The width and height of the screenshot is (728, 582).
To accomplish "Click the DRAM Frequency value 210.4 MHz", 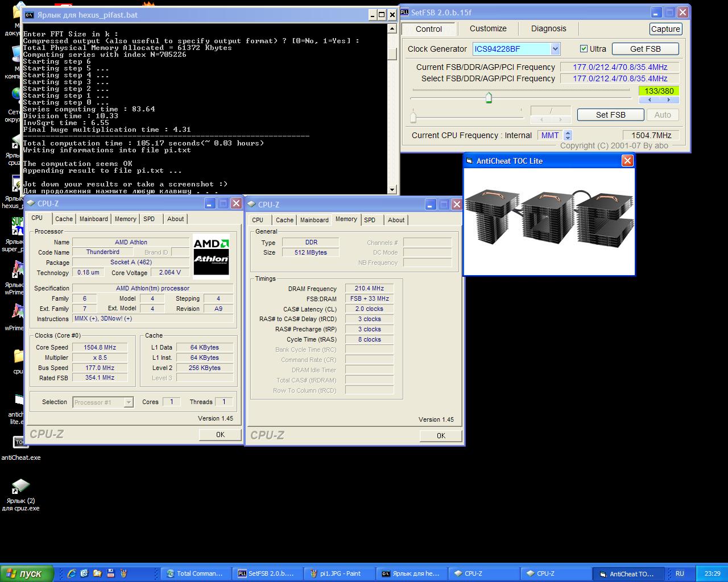I will click(x=369, y=289).
